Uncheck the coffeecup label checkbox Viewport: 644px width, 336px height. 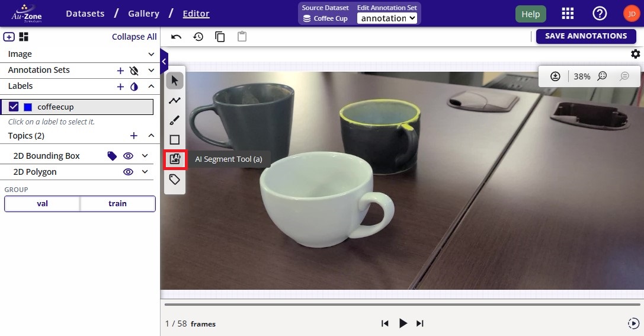tap(14, 107)
